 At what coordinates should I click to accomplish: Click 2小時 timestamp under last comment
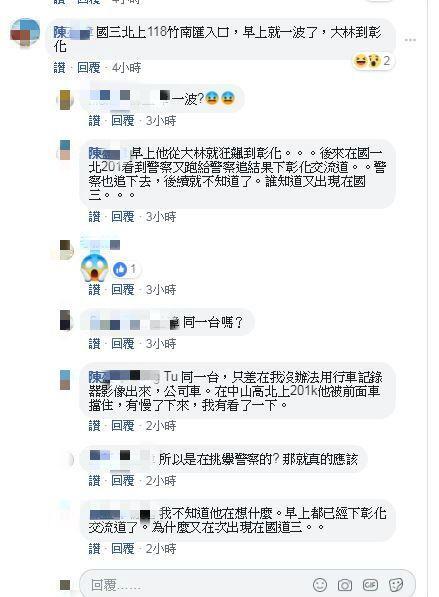click(x=161, y=549)
